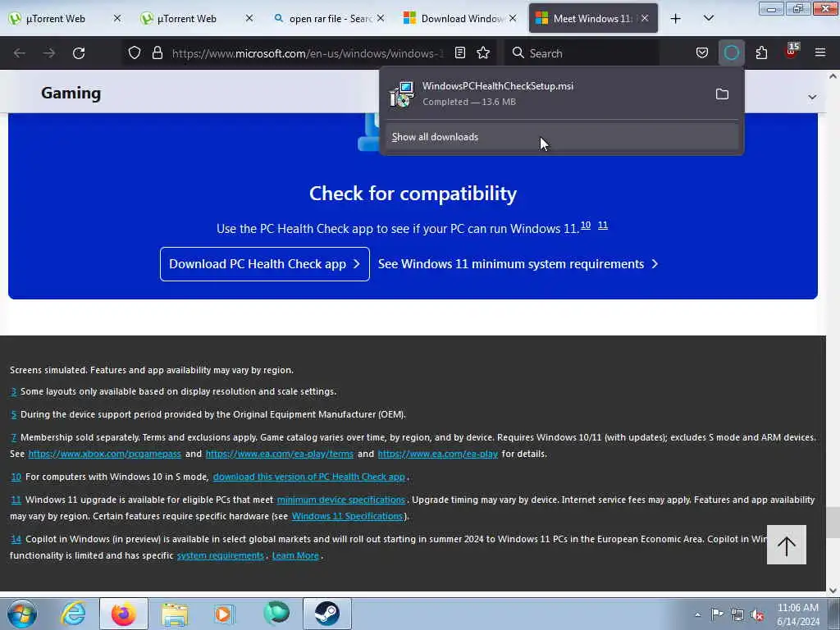The width and height of the screenshot is (840, 630).
Task: Close the downloads panel via toolbar button
Action: point(731,52)
